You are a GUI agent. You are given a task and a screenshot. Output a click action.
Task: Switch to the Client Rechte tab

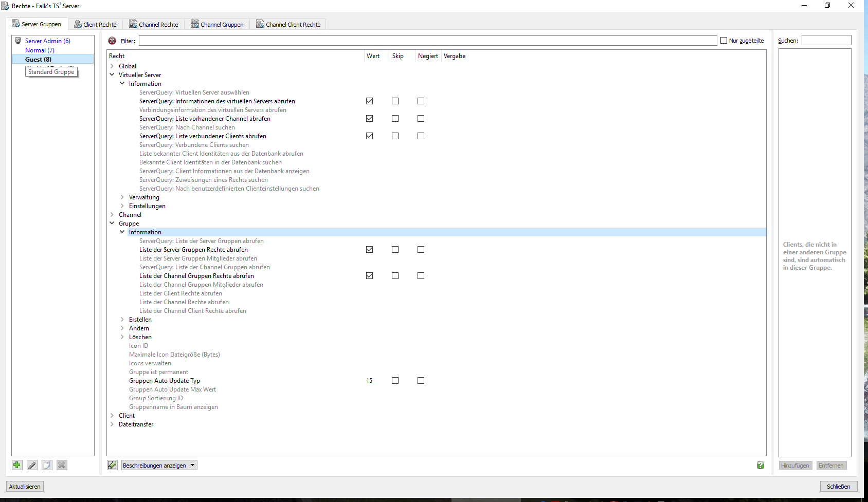coord(96,24)
